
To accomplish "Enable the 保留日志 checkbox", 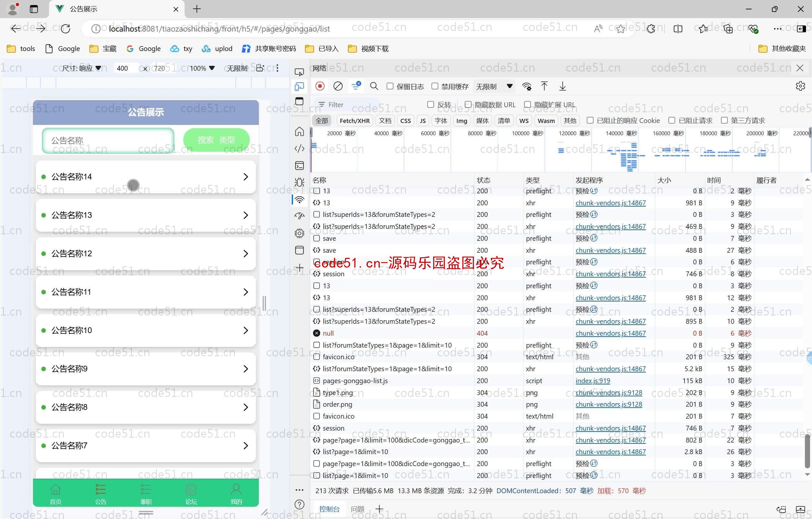I will click(x=390, y=86).
